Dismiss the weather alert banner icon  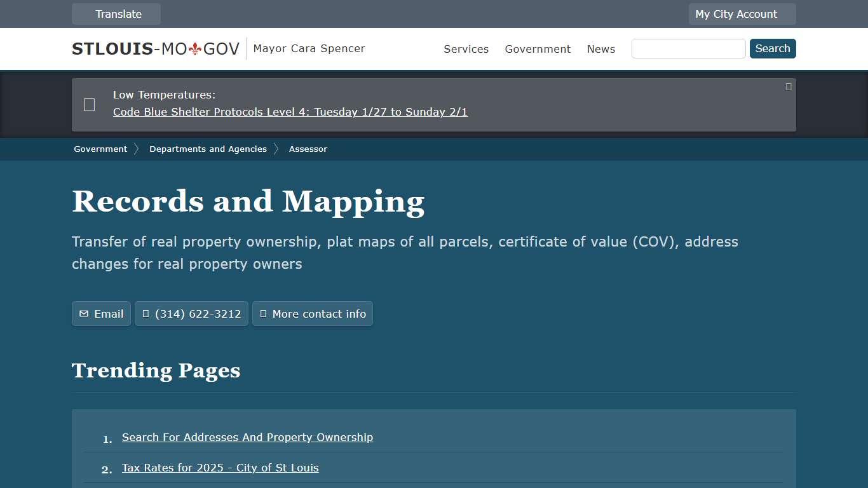click(x=788, y=86)
